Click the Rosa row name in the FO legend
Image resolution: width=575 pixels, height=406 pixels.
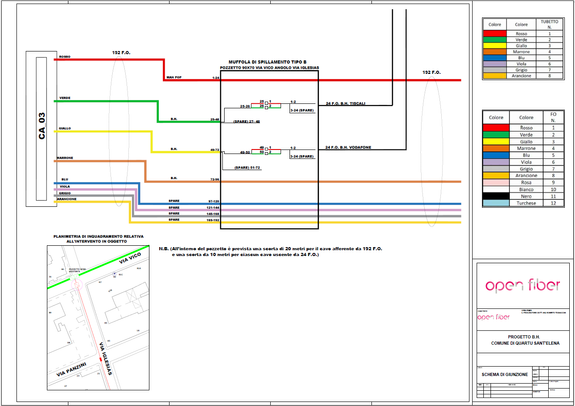pyautogui.click(x=526, y=182)
